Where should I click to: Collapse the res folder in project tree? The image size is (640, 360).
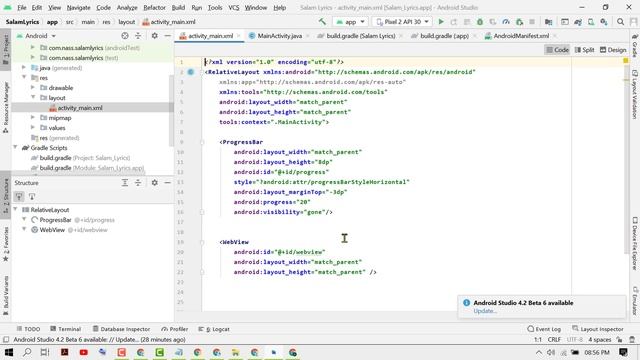point(24,78)
